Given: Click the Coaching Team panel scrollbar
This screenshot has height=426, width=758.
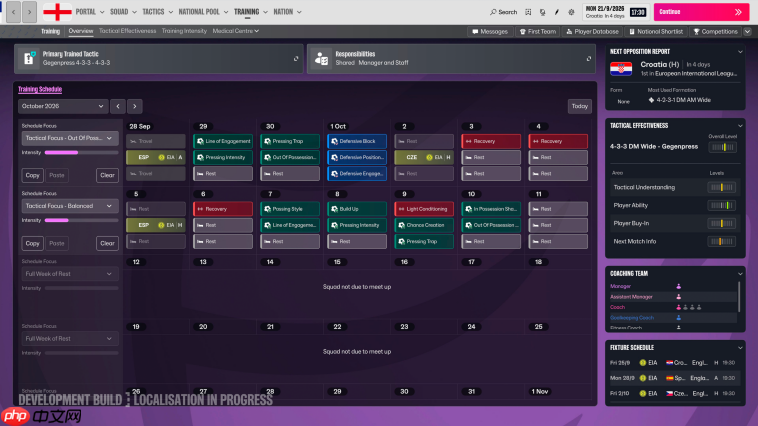Looking at the screenshot, I should (739, 296).
